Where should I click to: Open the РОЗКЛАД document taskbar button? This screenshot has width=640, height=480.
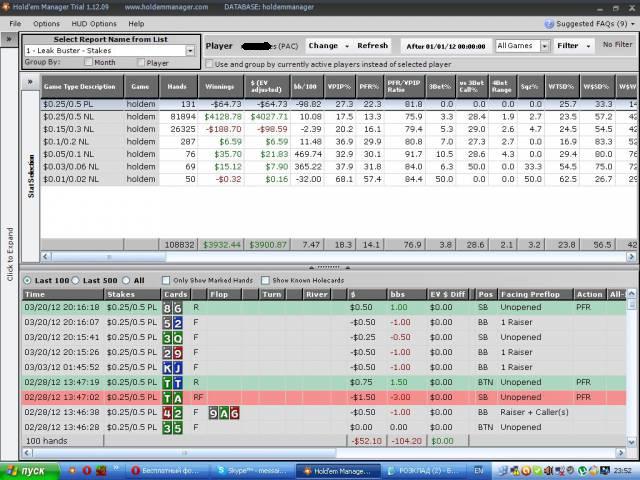[x=423, y=471]
